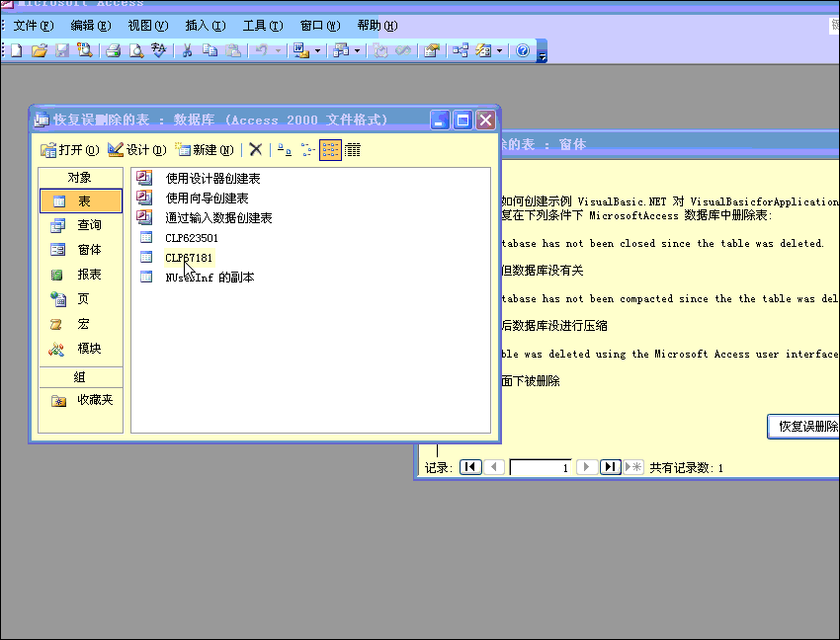
Task: Expand the Analyze dropdown arrow
Action: pos(358,51)
